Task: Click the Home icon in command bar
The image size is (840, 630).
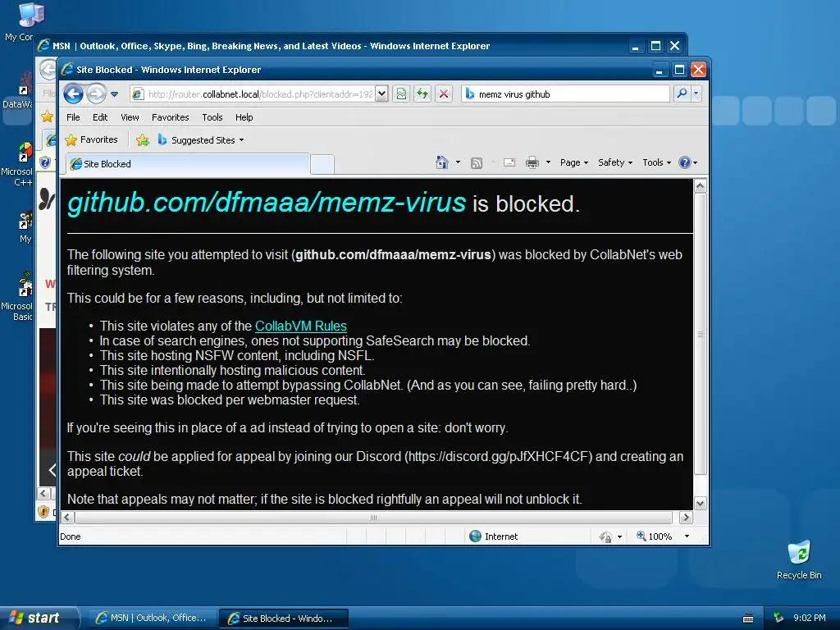Action: click(442, 162)
